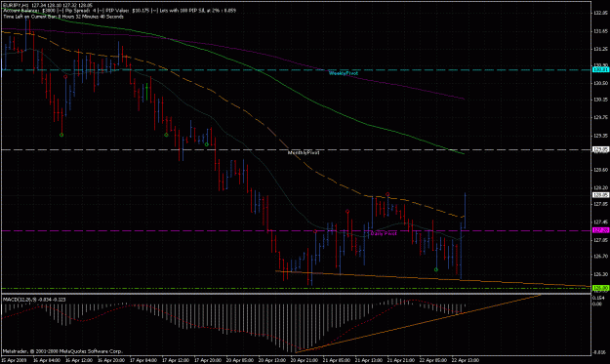Screen dimensions: 610x364
Task: Click the 129.75 price scale value
Action: coord(601,117)
